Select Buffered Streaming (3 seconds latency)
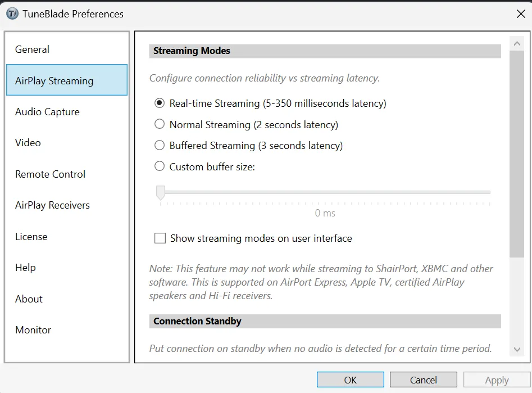The image size is (532, 393). pos(160,145)
